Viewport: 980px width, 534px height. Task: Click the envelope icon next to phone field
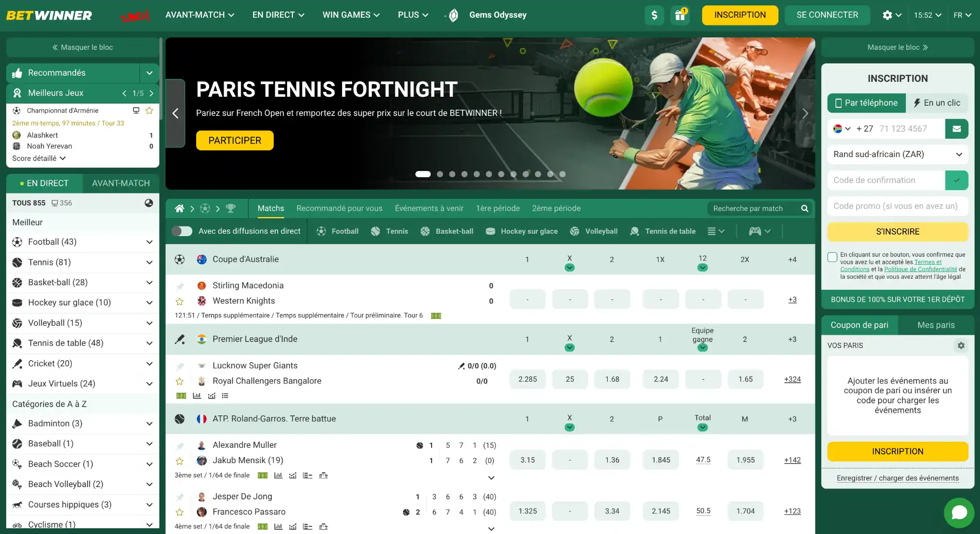pos(957,129)
